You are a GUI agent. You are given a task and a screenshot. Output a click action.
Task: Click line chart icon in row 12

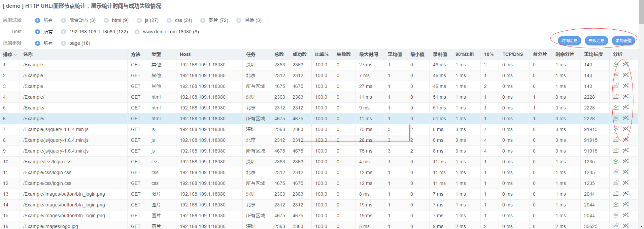click(616, 183)
